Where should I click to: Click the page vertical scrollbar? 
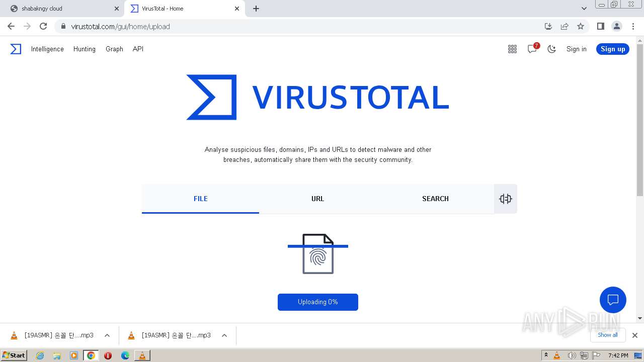coord(640,120)
